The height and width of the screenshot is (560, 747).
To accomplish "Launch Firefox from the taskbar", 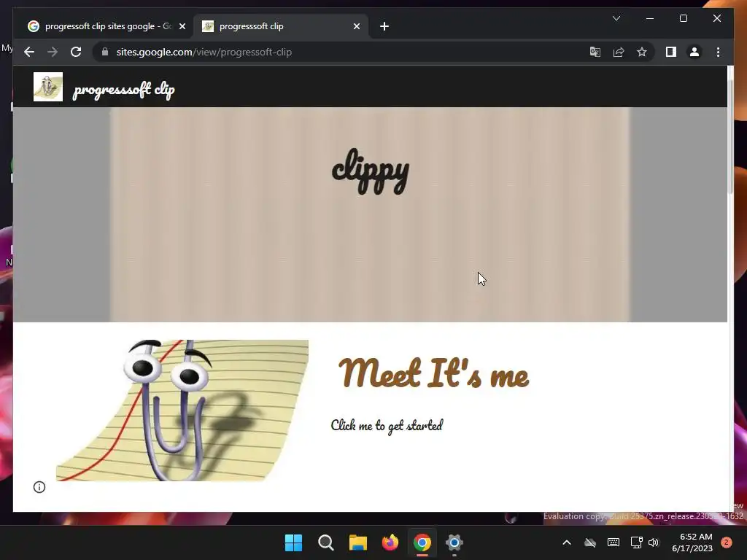I will coord(390,542).
